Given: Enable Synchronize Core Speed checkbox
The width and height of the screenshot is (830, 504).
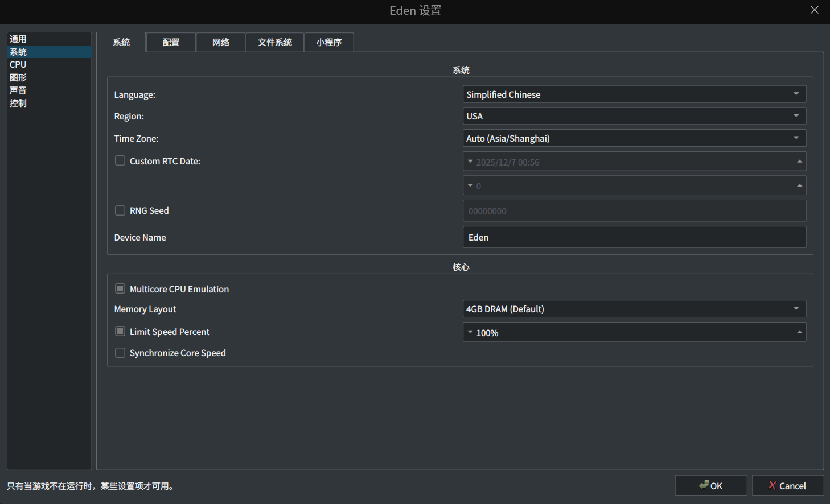Looking at the screenshot, I should point(120,353).
